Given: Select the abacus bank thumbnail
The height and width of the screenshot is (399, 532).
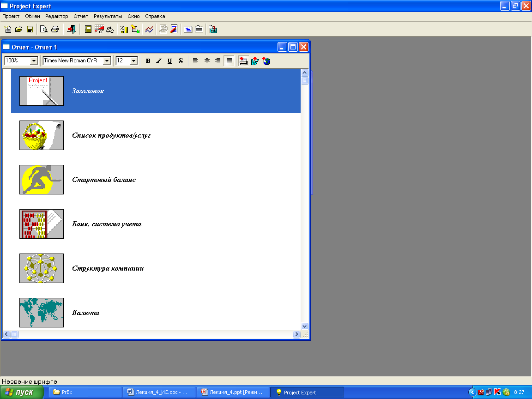Looking at the screenshot, I should [x=42, y=224].
